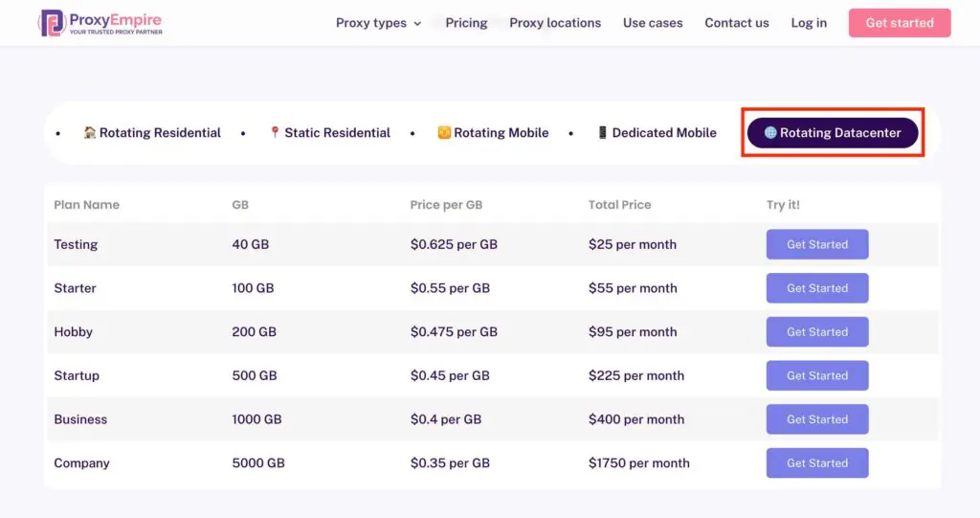Screen dimensions: 980x518
Task: Click the ProxyEmpire logo icon
Action: (52, 23)
